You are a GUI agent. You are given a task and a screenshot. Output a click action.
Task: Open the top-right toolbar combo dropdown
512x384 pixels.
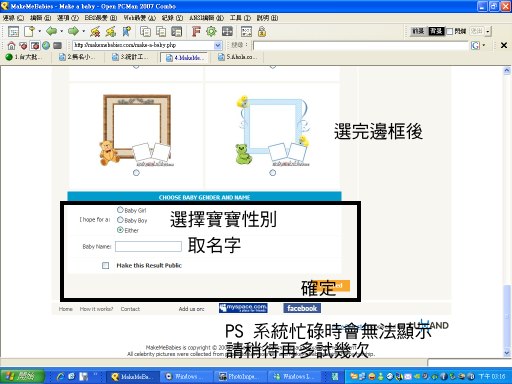point(488,32)
